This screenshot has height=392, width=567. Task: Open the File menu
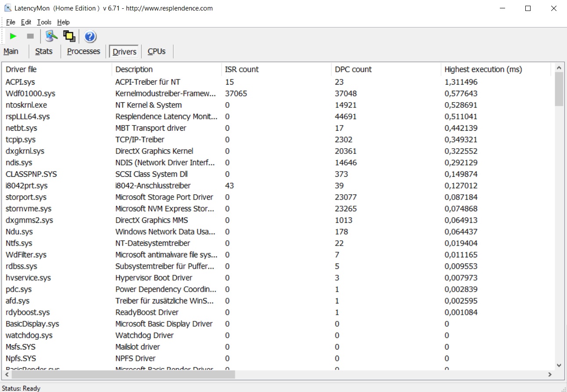click(x=11, y=22)
